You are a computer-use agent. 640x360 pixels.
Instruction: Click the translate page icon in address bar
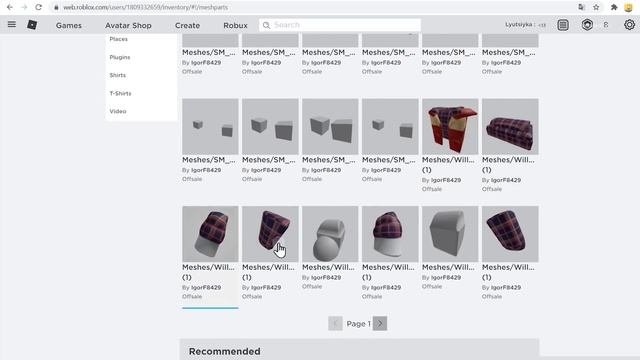point(582,7)
